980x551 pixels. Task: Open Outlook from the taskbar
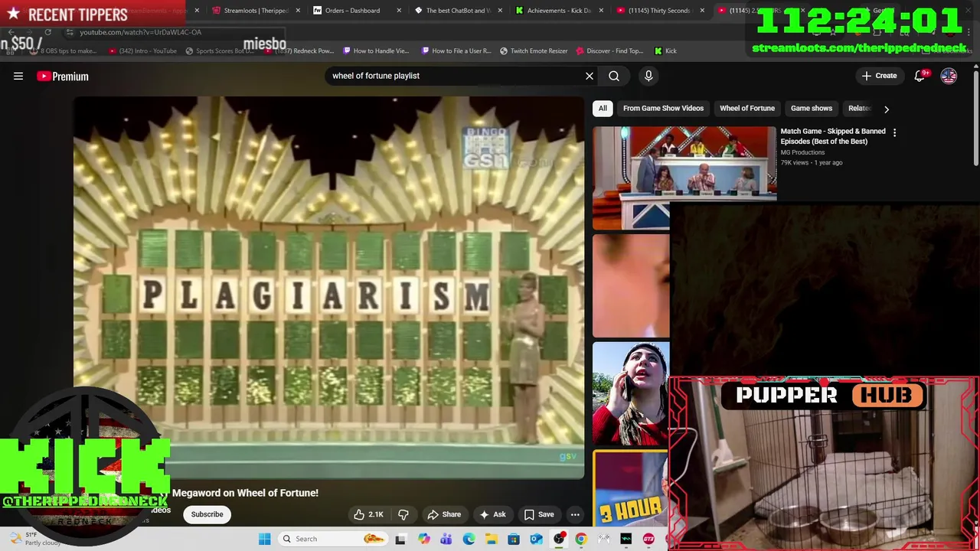click(536, 539)
